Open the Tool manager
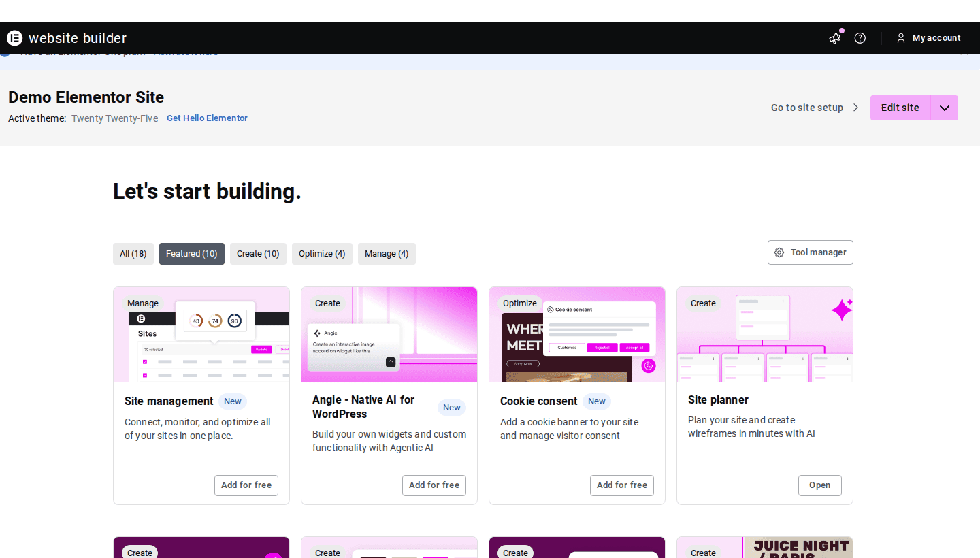The width and height of the screenshot is (980, 558). pyautogui.click(x=811, y=252)
